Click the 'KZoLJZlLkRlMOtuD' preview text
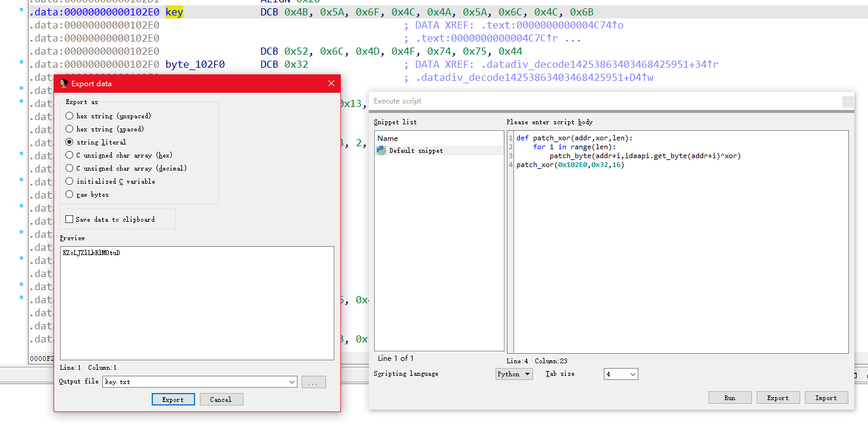This screenshot has height=437, width=868. pos(91,253)
